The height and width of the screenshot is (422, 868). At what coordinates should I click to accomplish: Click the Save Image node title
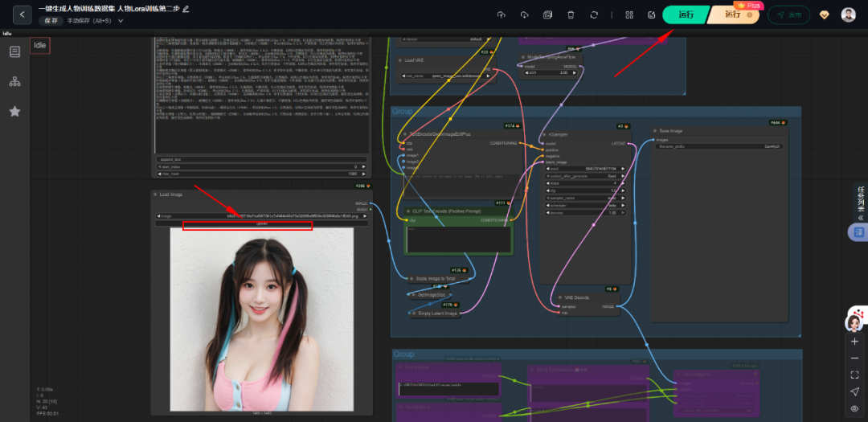(x=670, y=131)
